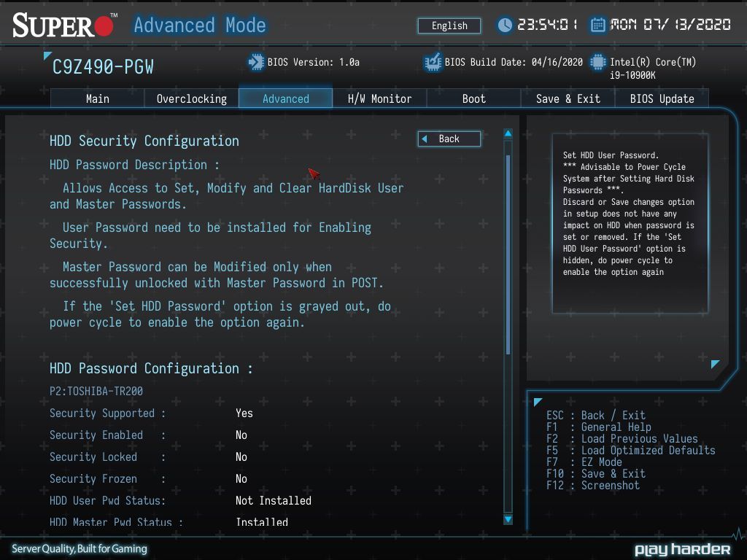Click the HDD Password Description label
The height and width of the screenshot is (560, 747).
(x=134, y=165)
